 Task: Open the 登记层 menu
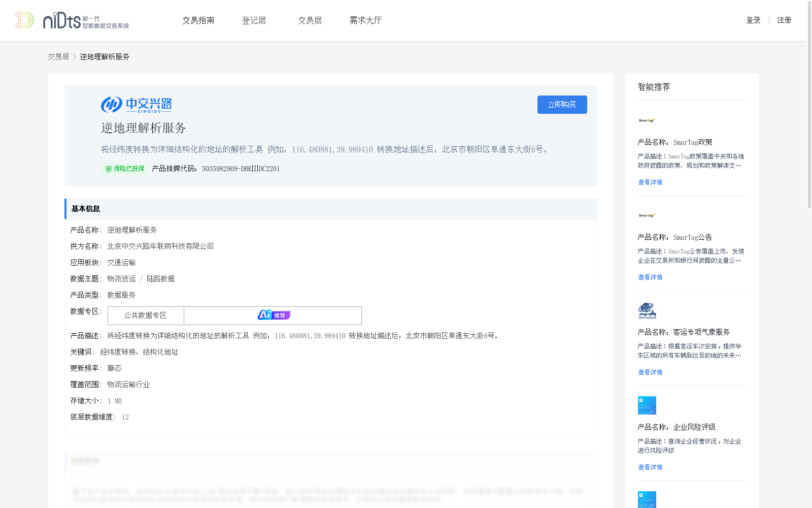pyautogui.click(x=254, y=20)
